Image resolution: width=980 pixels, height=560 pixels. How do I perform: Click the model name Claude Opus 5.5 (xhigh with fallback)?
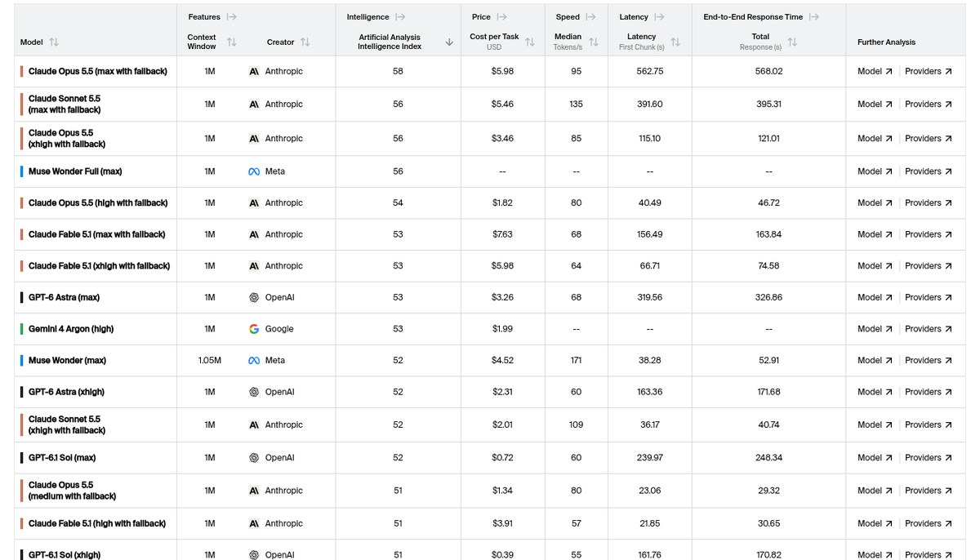click(67, 139)
